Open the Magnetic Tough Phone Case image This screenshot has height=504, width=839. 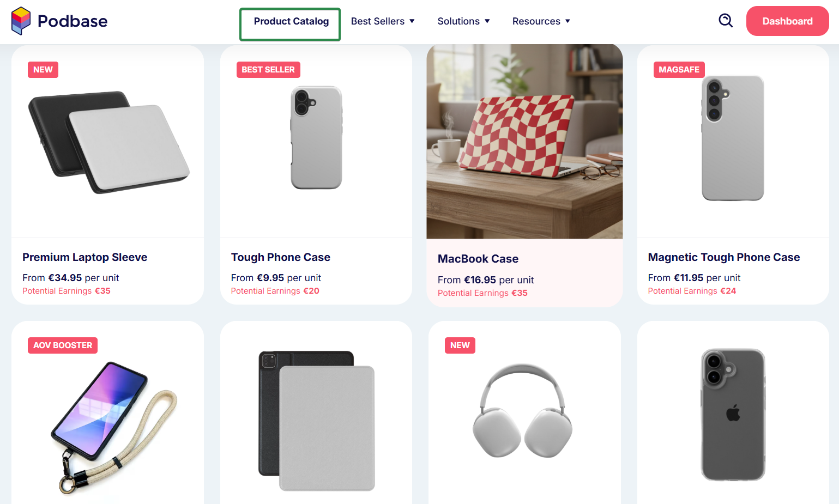click(x=733, y=138)
